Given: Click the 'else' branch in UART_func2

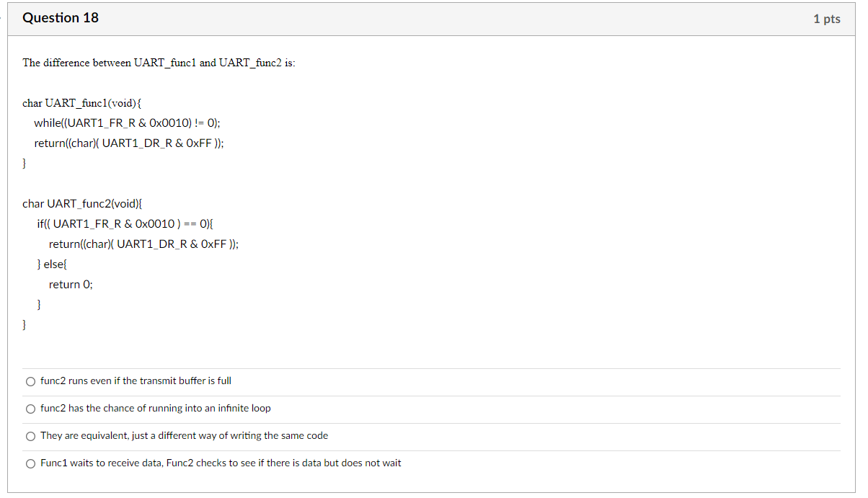Looking at the screenshot, I should click(x=50, y=264).
